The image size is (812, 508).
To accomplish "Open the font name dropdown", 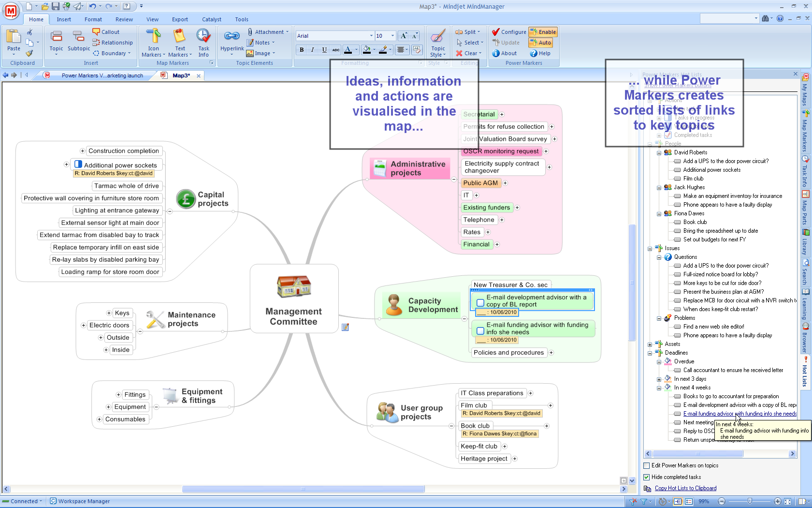I will [x=371, y=36].
